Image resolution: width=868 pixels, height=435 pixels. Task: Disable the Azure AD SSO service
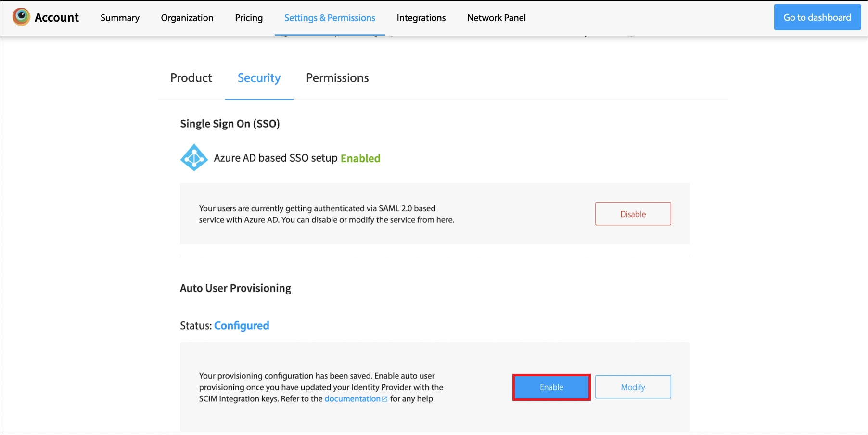[x=633, y=214]
